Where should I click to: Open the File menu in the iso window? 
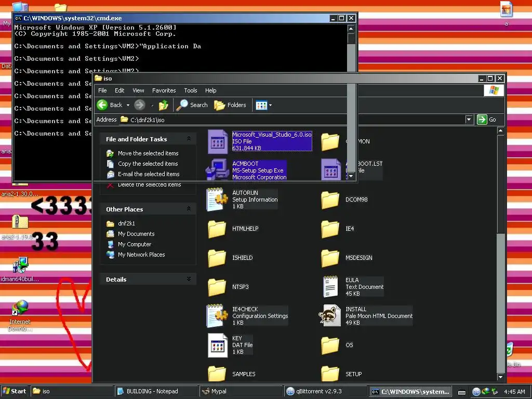point(102,90)
